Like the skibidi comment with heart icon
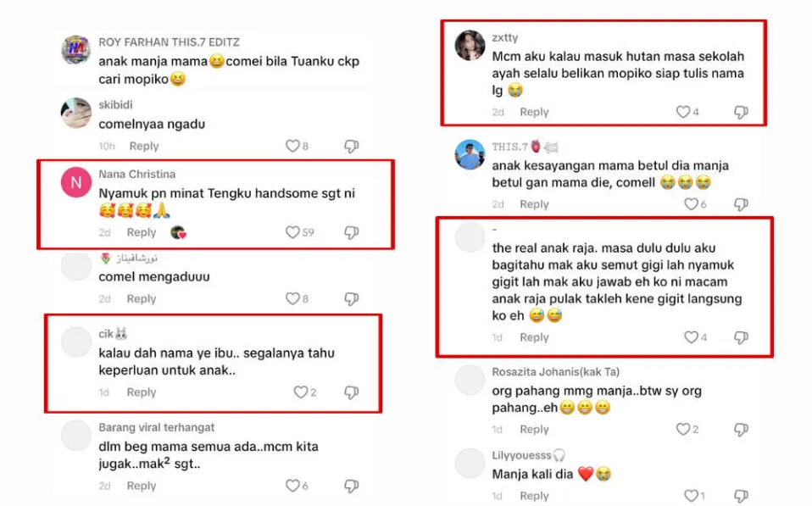The width and height of the screenshot is (812, 506). point(292,146)
